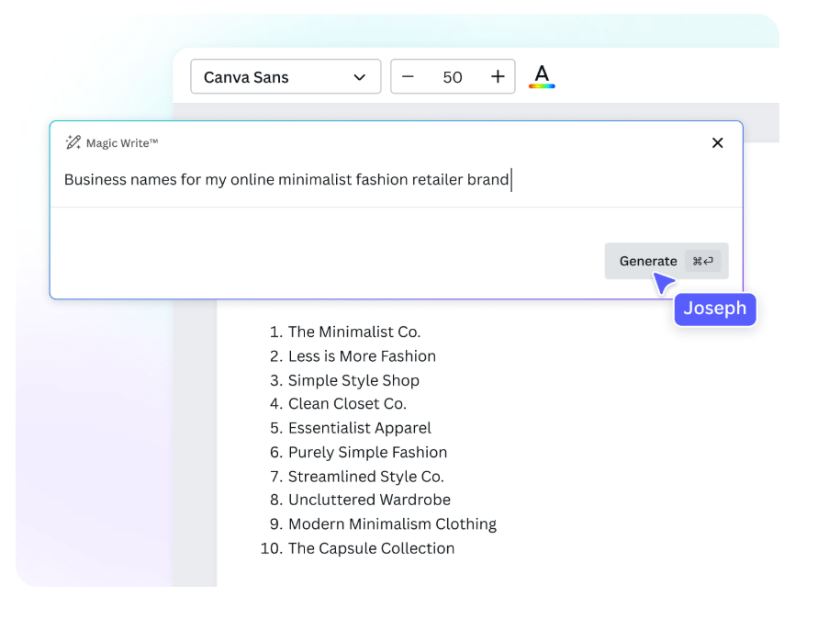Click 'Streamlined Style Co.' list item

[366, 476]
